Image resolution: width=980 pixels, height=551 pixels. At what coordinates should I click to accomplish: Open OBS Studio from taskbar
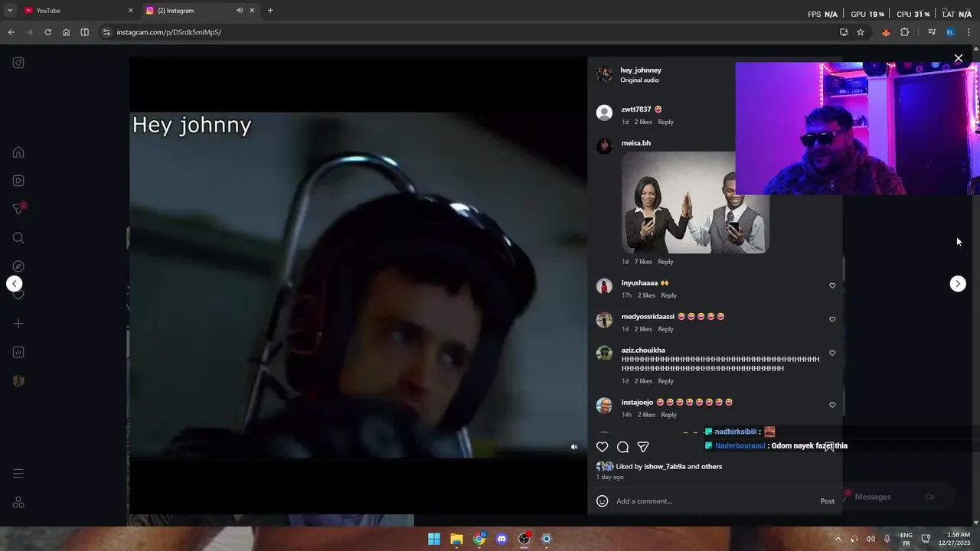[x=524, y=539]
